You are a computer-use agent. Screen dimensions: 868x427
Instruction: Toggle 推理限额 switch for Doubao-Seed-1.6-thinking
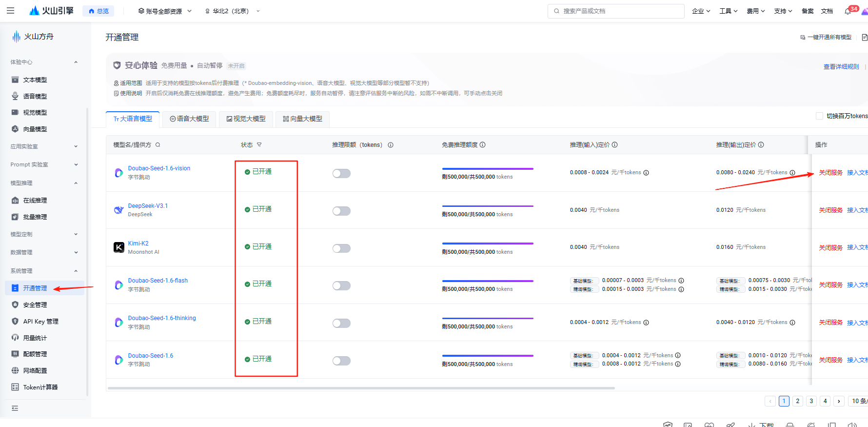point(341,323)
